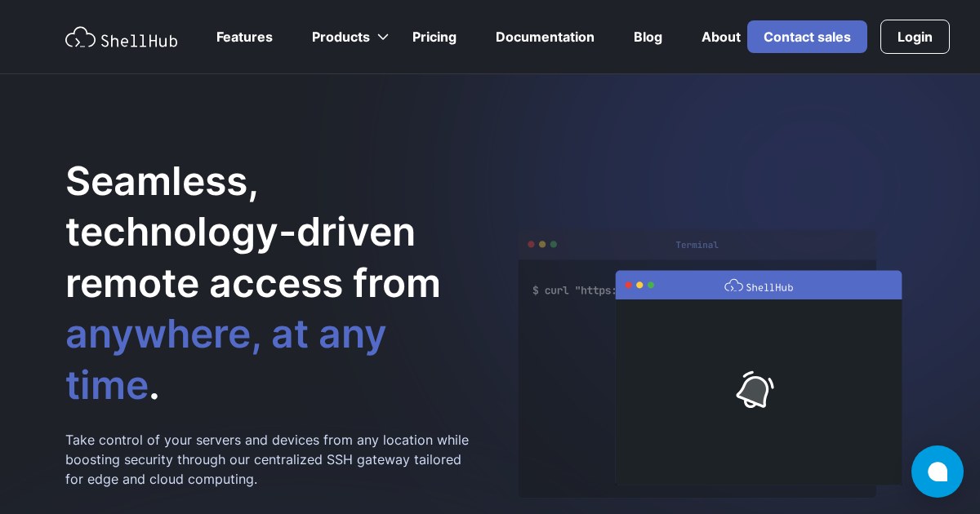Click the Contact sales button

pos(807,37)
